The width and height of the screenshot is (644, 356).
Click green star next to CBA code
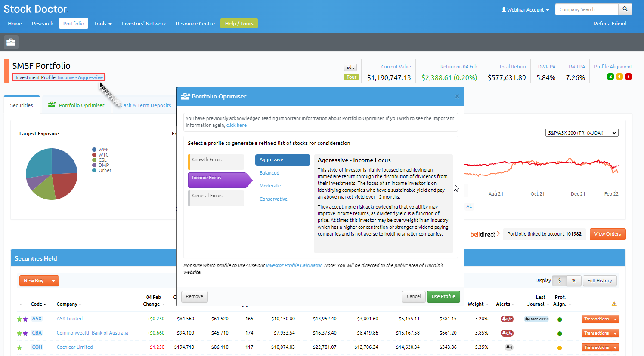tap(19, 333)
